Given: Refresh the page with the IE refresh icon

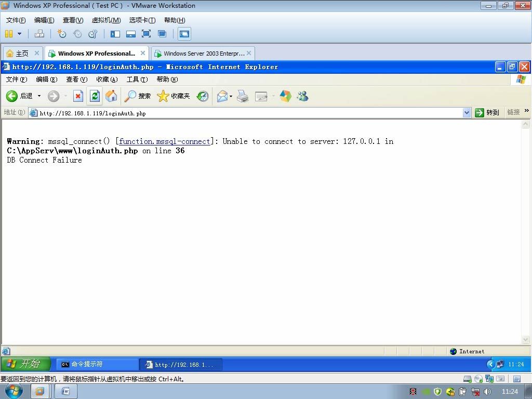Looking at the screenshot, I should [x=95, y=96].
